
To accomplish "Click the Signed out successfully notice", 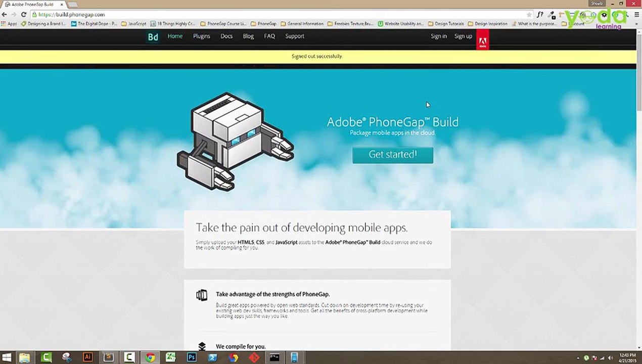I will pyautogui.click(x=317, y=56).
